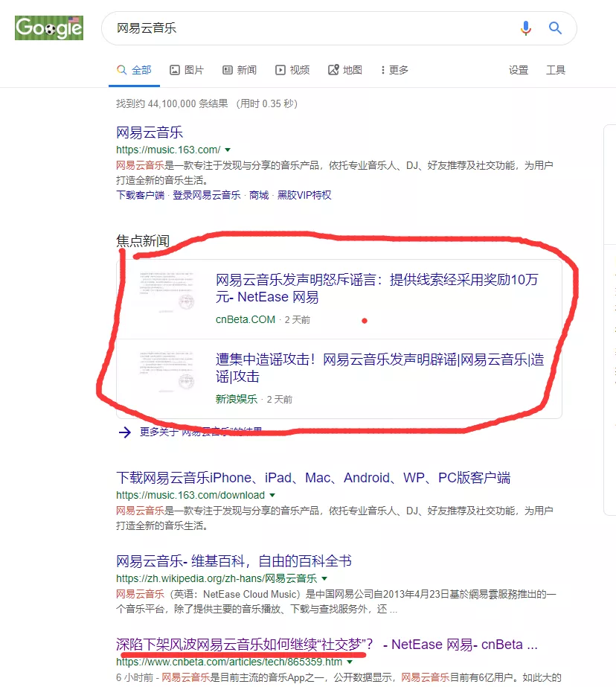Click the 焦点新闻 heading
The image size is (616, 687).
pyautogui.click(x=143, y=240)
